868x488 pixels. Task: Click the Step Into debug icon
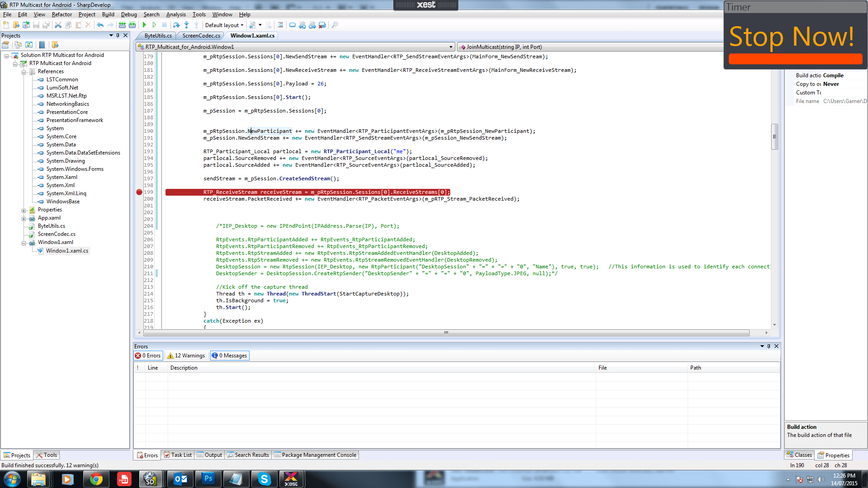point(186,25)
